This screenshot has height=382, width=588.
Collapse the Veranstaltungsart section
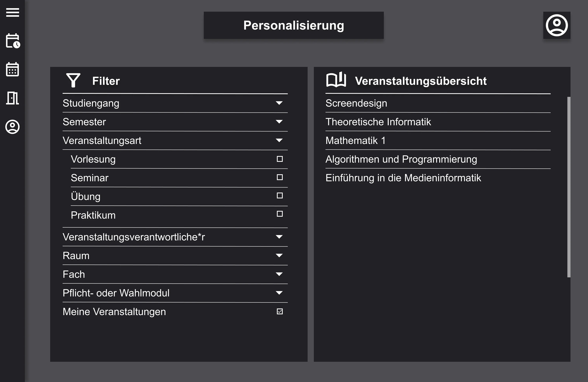click(x=279, y=140)
